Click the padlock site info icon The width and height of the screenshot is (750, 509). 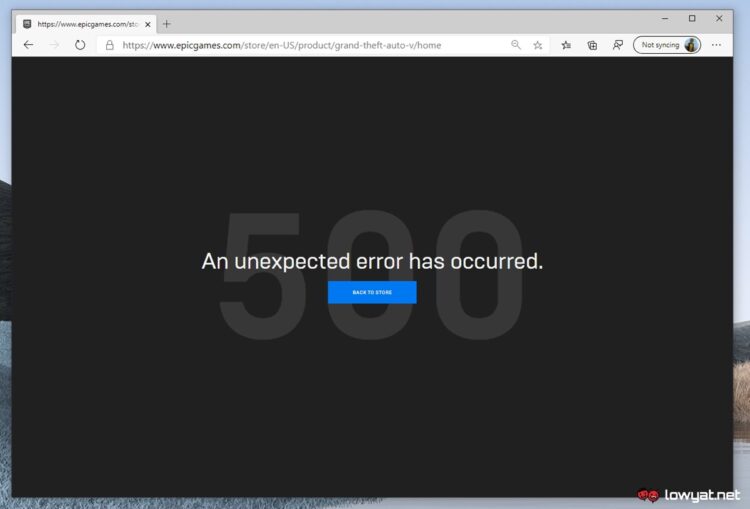click(x=110, y=45)
